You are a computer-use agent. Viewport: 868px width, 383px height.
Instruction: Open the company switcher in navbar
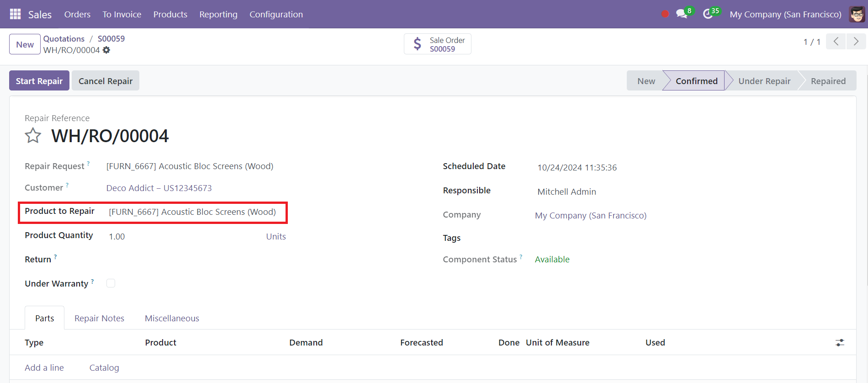[785, 14]
